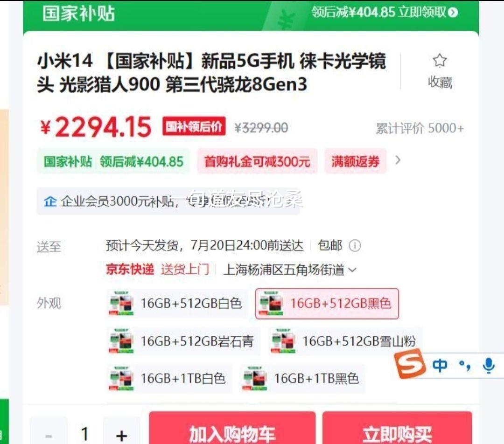
Task: Pick the 16GB+1TB黑色 variant
Action: pyautogui.click(x=302, y=378)
